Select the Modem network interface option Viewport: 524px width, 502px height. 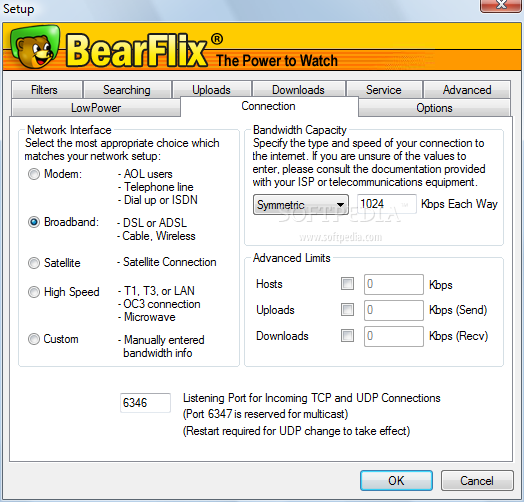pos(34,174)
